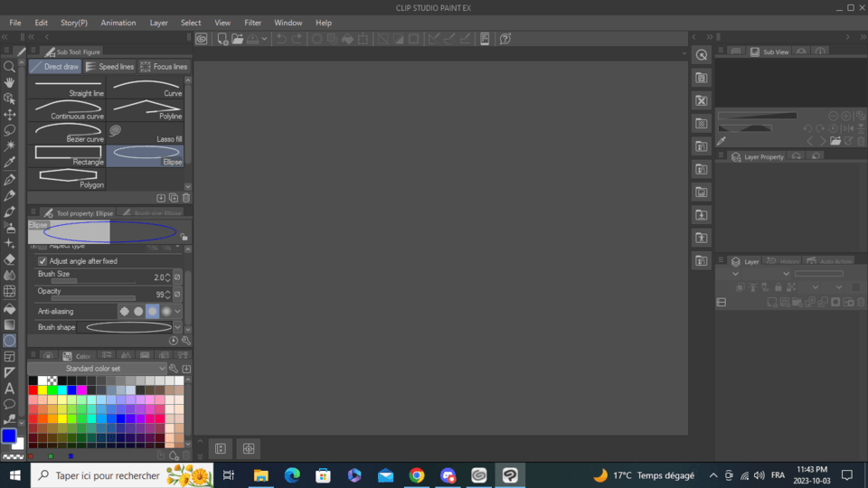
Task: Click the help question mark icon
Action: point(505,39)
